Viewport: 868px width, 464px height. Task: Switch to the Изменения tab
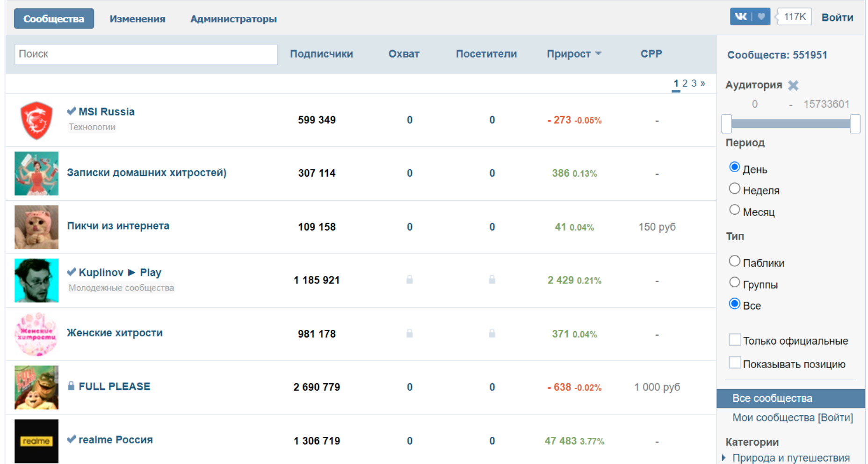(137, 19)
